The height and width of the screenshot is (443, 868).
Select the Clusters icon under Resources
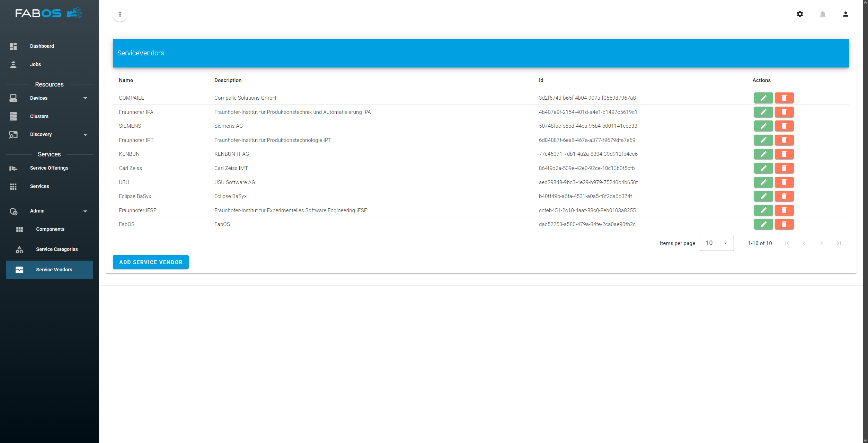[14, 117]
